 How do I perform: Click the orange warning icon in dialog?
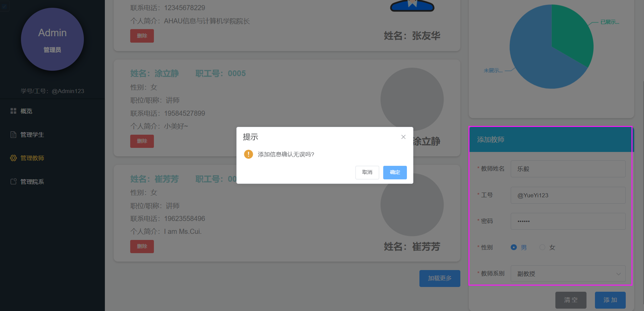248,154
